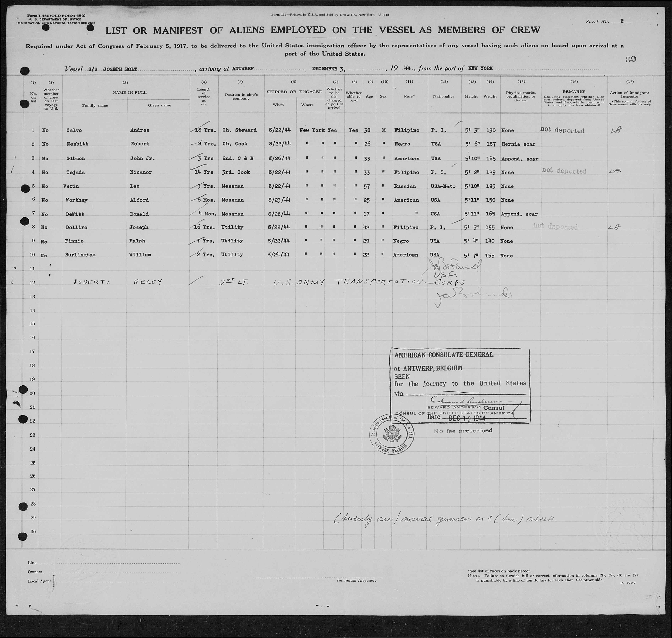Viewport: 672px width, 638px height.
Task: Click the race entry "Russian"
Action: pos(405,186)
